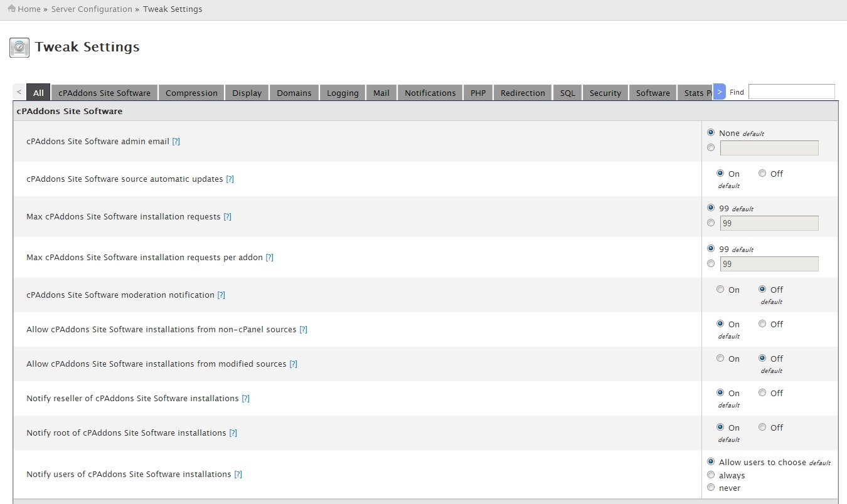Turn Off installations from non-cPanel sources
The image size is (847, 504).
[762, 323]
